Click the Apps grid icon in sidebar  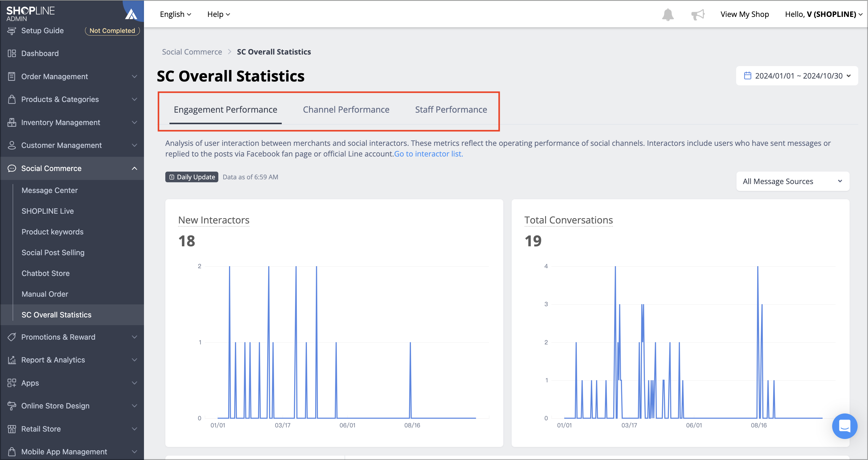[12, 383]
